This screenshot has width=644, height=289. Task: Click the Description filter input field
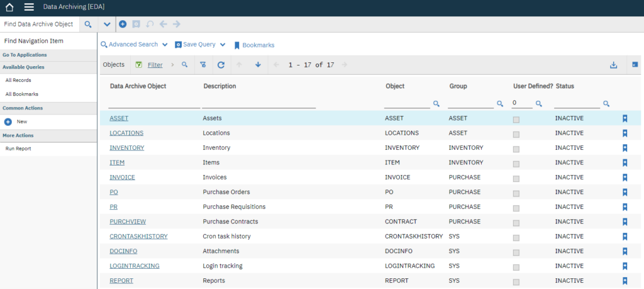click(258, 104)
